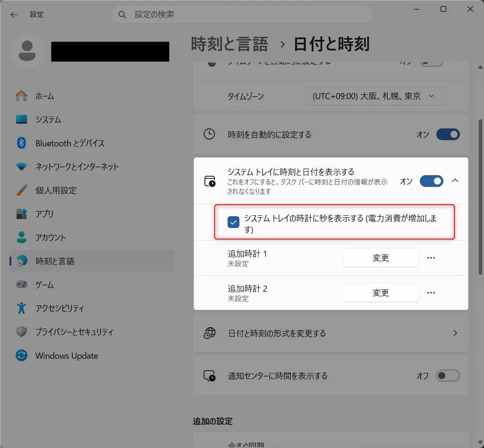Uncheck システムトレイの時計に秒を表示する

[232, 222]
